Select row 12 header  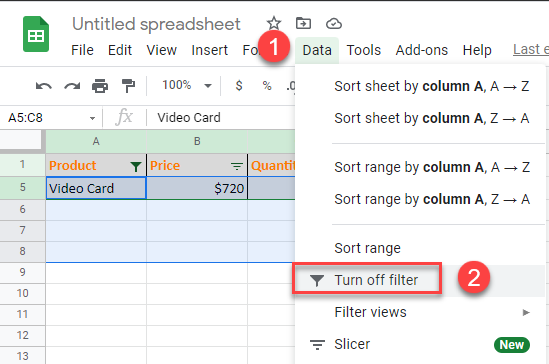coord(22,335)
